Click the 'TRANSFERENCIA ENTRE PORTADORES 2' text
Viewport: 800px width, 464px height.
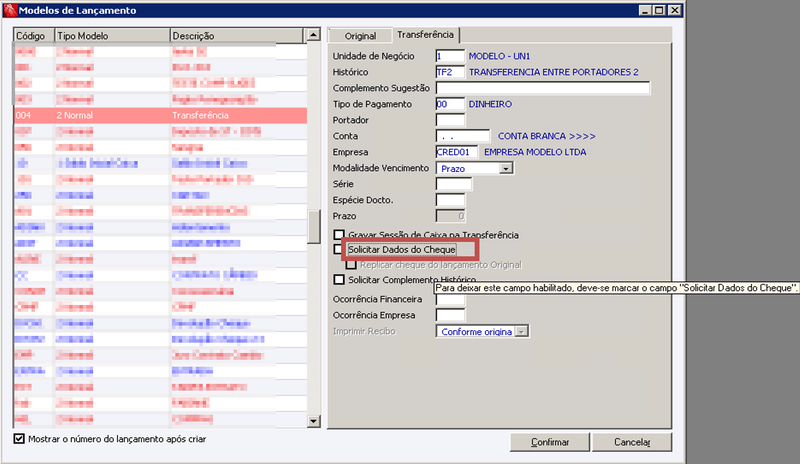click(x=554, y=72)
